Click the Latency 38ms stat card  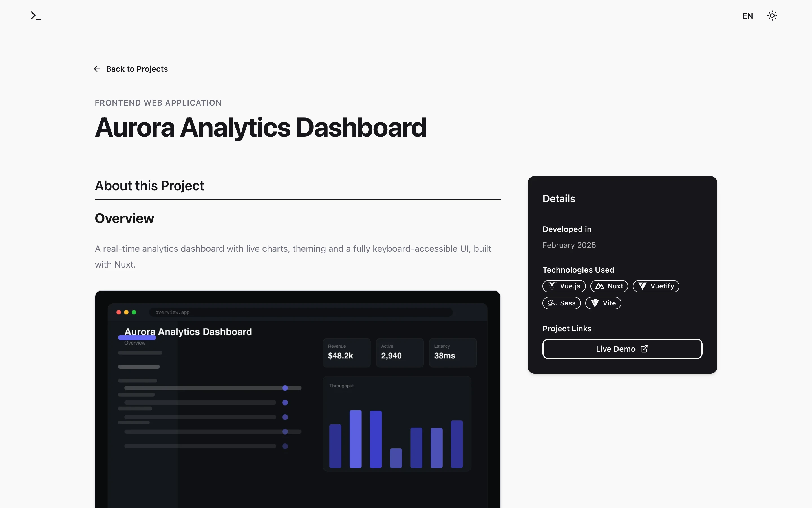click(453, 353)
